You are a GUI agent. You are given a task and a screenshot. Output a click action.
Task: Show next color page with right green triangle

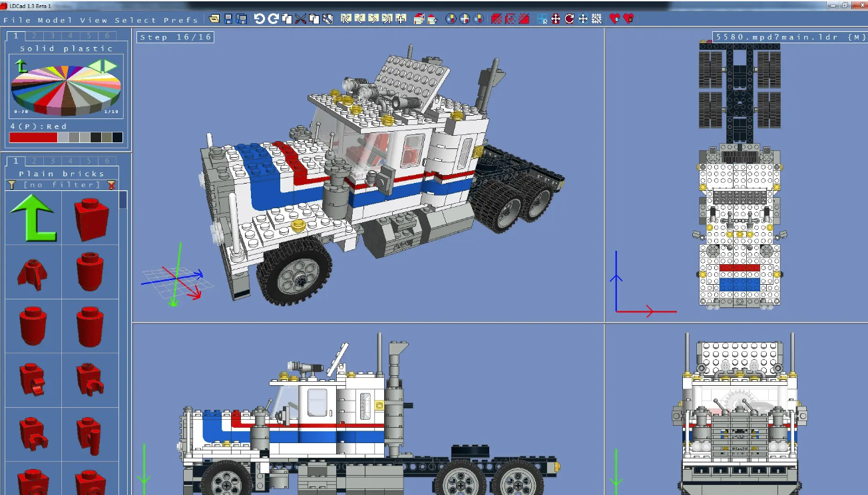click(x=110, y=65)
